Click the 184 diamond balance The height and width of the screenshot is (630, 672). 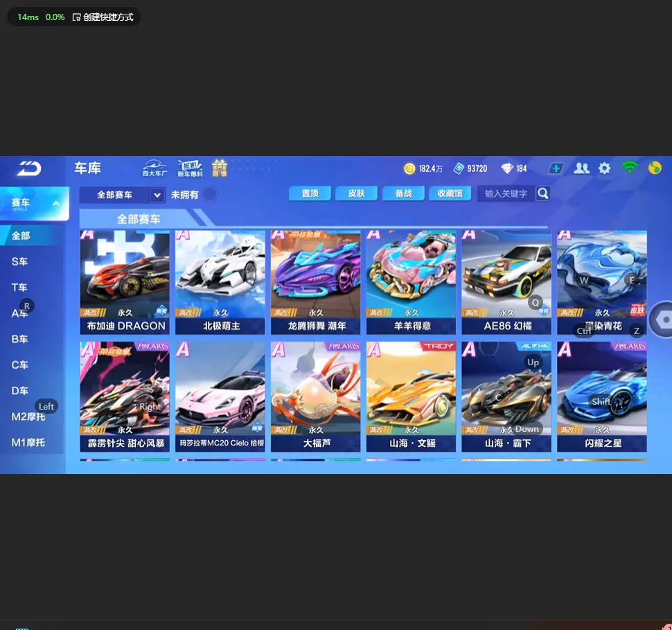(x=522, y=168)
